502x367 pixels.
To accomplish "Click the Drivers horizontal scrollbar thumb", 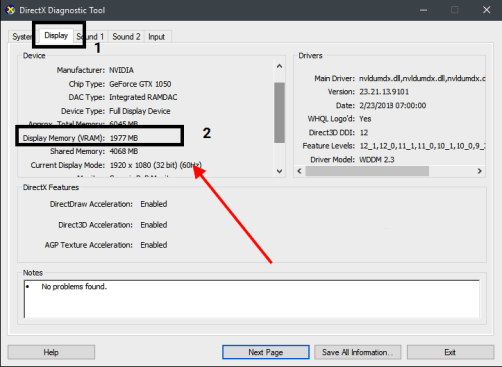I will pyautogui.click(x=367, y=171).
